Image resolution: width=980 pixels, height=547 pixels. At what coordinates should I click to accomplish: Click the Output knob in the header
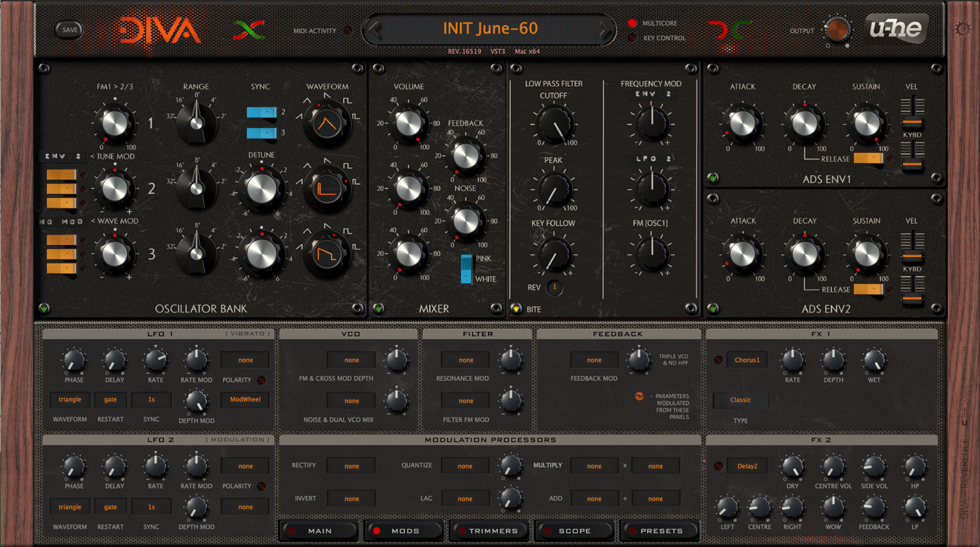(837, 29)
